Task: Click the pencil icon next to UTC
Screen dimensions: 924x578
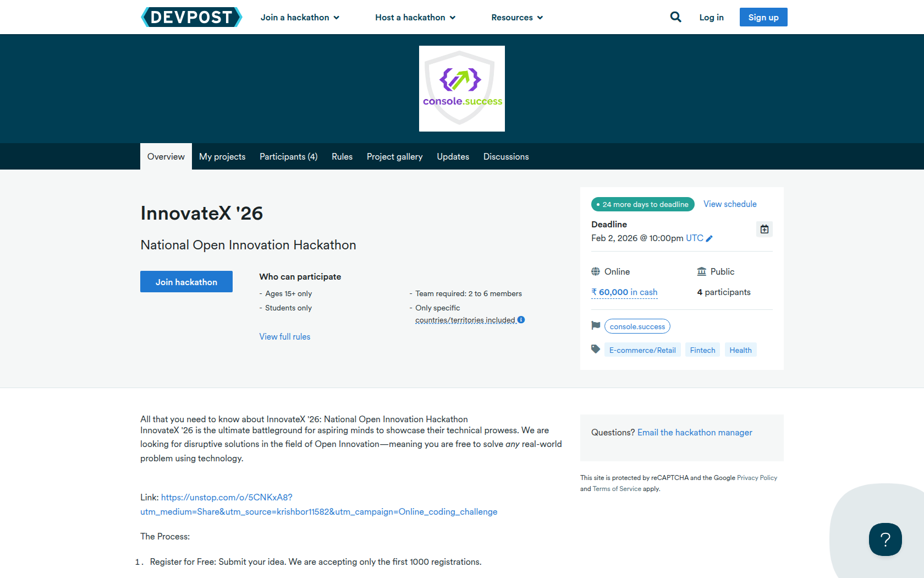Action: tap(710, 238)
